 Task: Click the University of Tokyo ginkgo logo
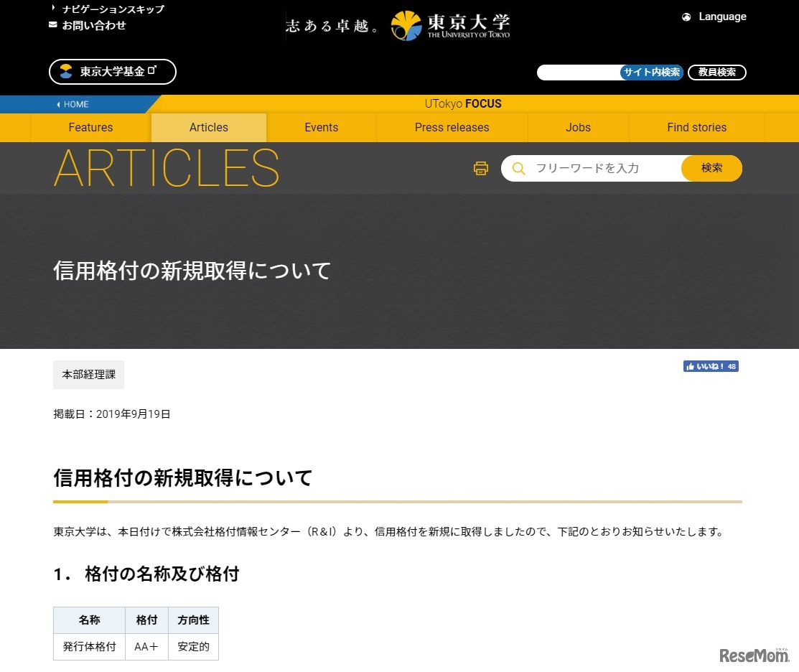(x=406, y=24)
